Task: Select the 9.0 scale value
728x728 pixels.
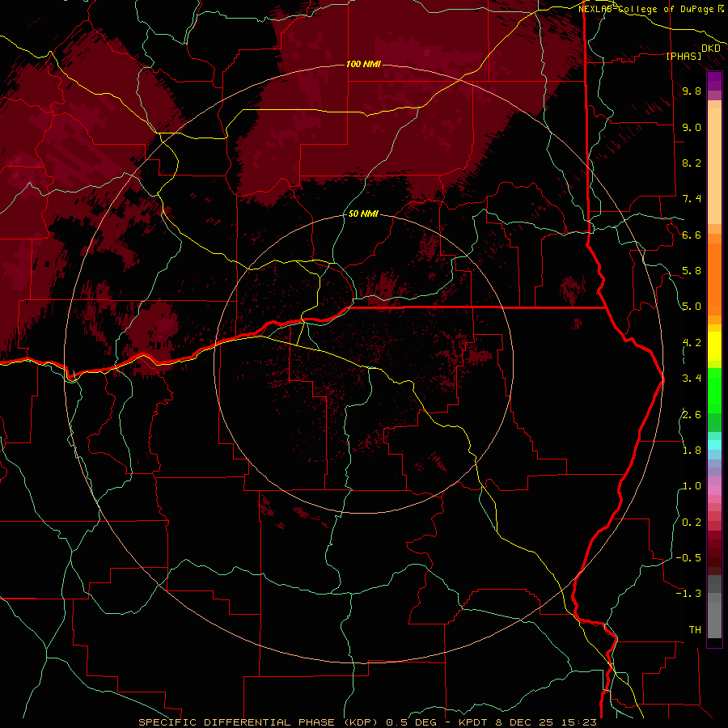Action: coord(692,127)
